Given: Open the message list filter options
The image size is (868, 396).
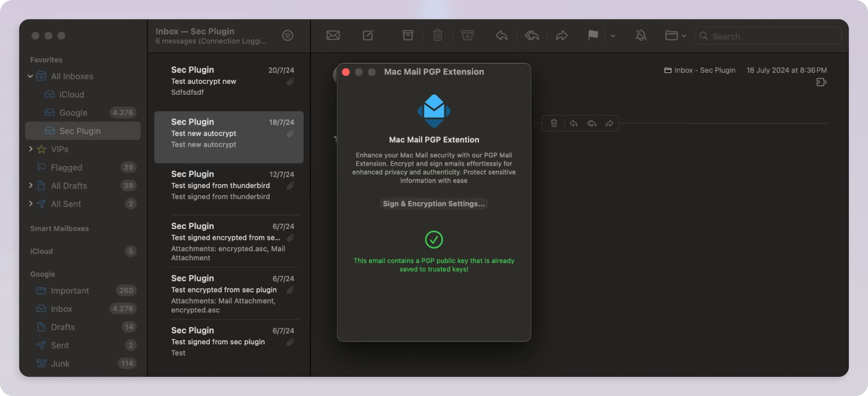Looking at the screenshot, I should (x=288, y=35).
